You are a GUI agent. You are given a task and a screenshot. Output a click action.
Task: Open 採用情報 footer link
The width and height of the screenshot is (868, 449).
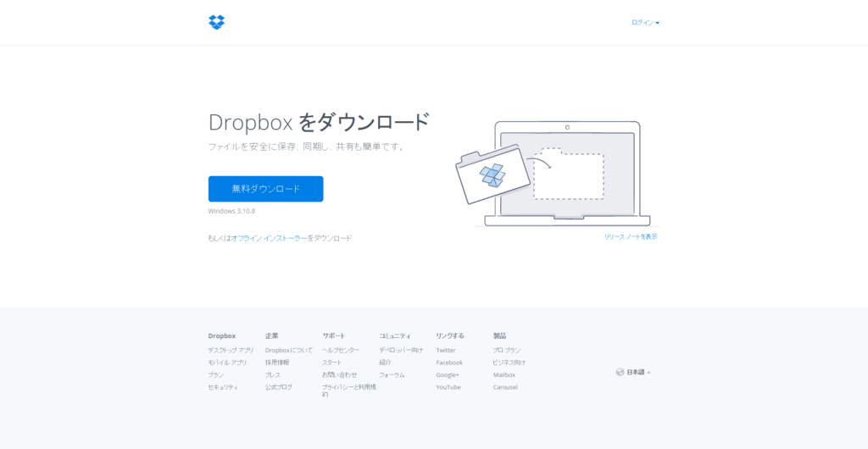pos(277,363)
